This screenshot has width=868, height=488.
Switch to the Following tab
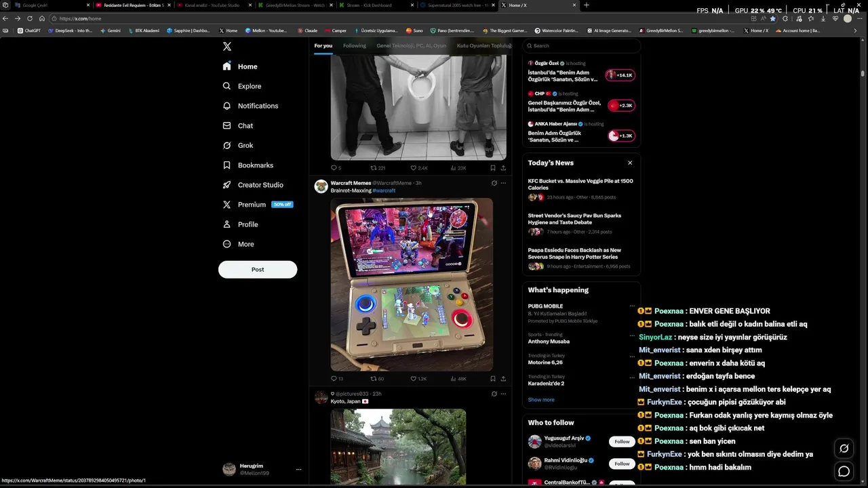(354, 45)
